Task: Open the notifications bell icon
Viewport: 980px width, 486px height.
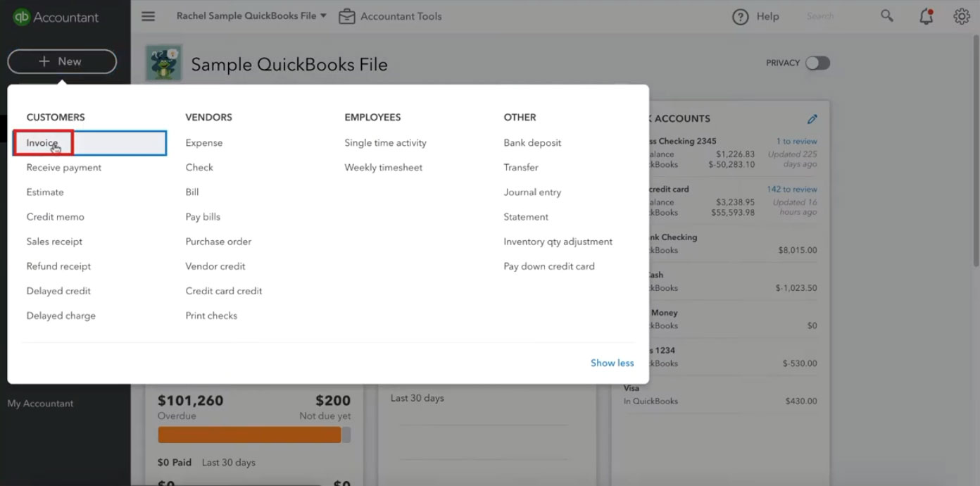Action: (x=926, y=16)
